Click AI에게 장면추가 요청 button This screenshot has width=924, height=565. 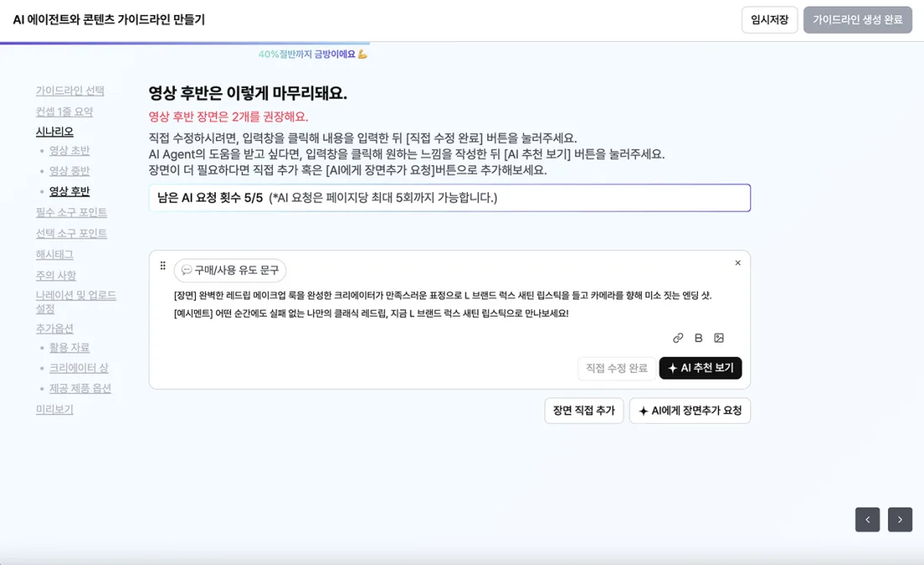tap(690, 411)
